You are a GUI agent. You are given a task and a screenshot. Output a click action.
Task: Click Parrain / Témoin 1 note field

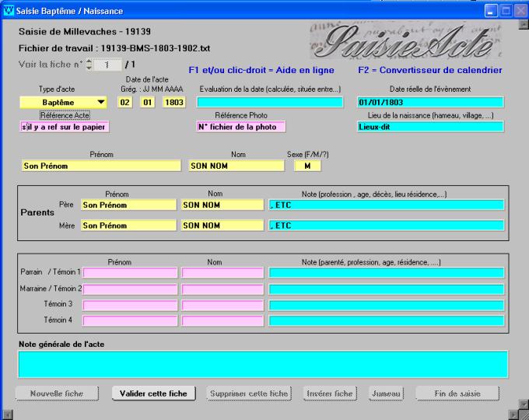(x=387, y=272)
